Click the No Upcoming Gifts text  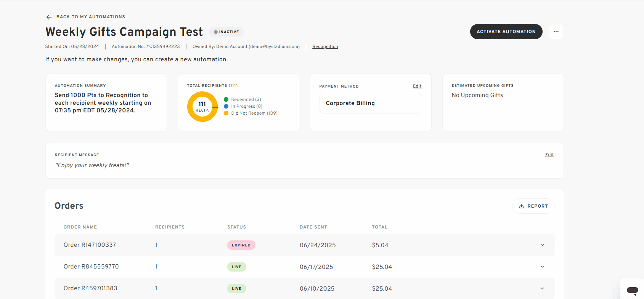click(x=477, y=95)
